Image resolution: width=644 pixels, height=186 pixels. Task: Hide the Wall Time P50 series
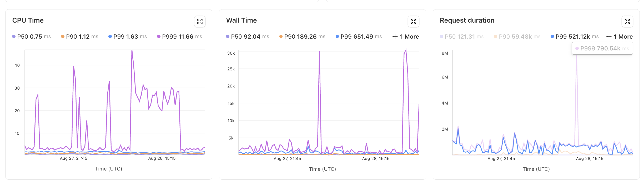click(x=247, y=37)
